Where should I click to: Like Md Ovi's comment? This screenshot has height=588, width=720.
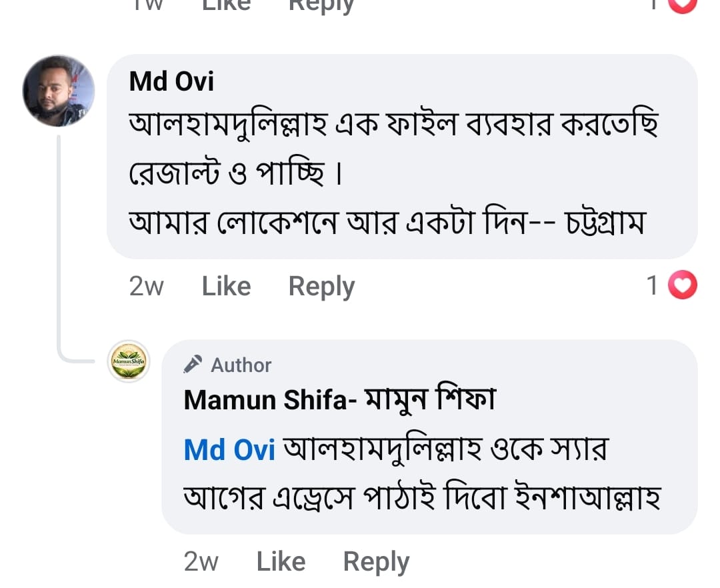point(226,287)
